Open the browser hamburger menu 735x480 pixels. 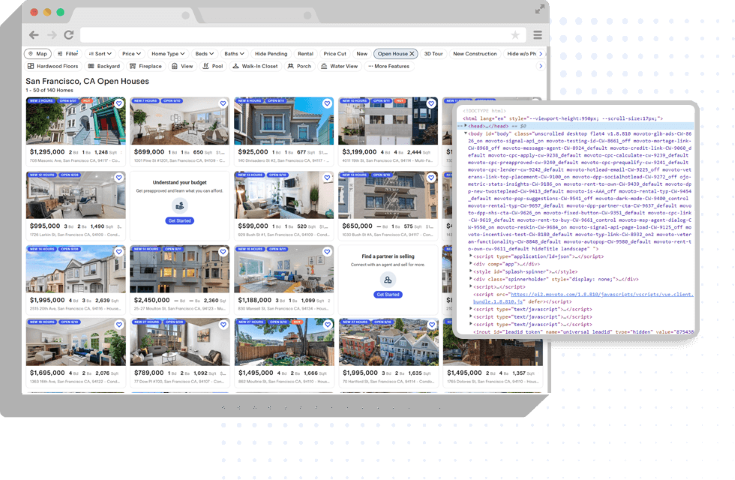[x=538, y=35]
